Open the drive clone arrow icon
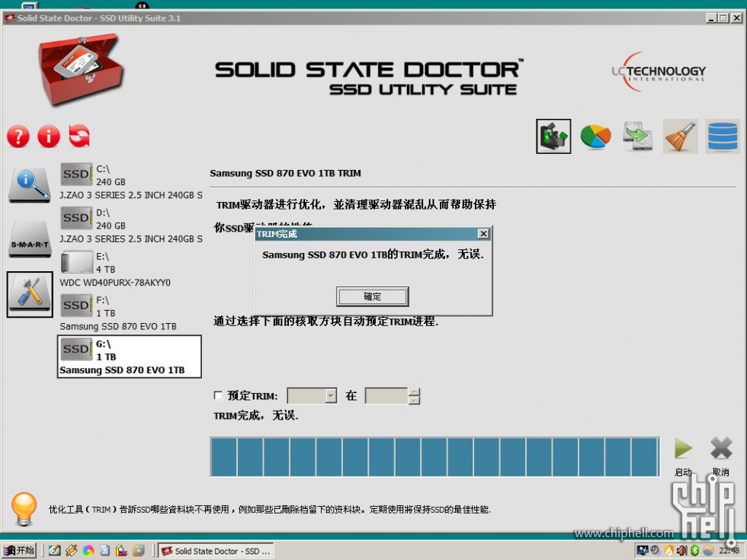The height and width of the screenshot is (560, 747). [638, 136]
